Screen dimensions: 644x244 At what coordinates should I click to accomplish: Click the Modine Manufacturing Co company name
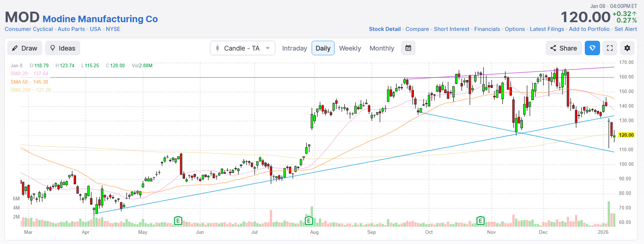tap(100, 19)
